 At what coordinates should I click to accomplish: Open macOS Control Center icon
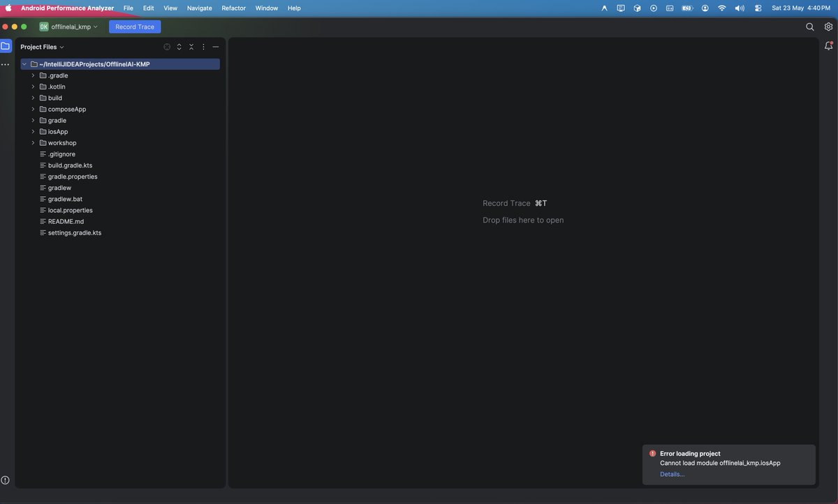(758, 8)
